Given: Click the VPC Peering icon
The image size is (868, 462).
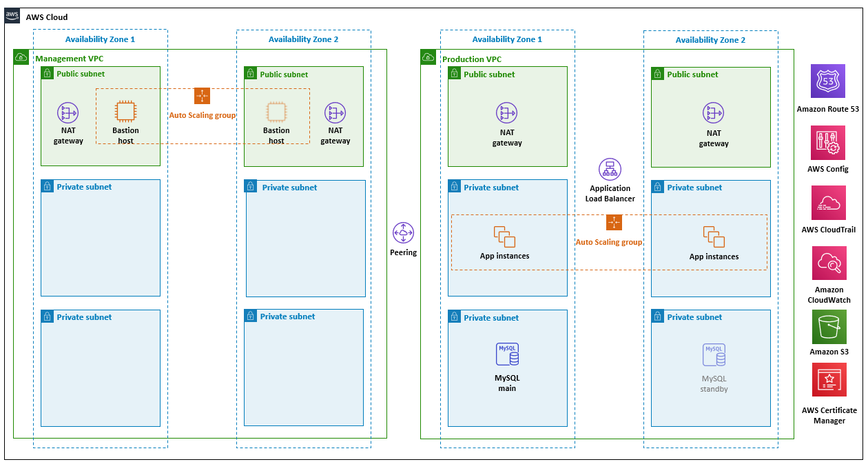Looking at the screenshot, I should [x=403, y=233].
